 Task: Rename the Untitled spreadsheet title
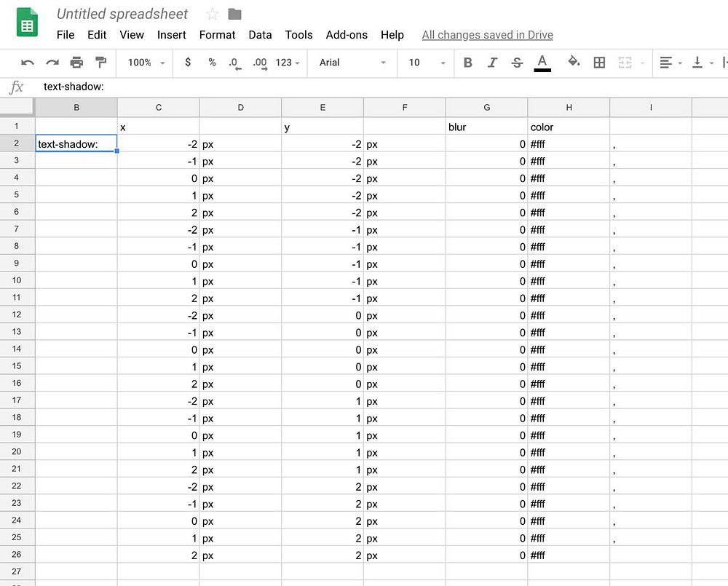tap(122, 14)
